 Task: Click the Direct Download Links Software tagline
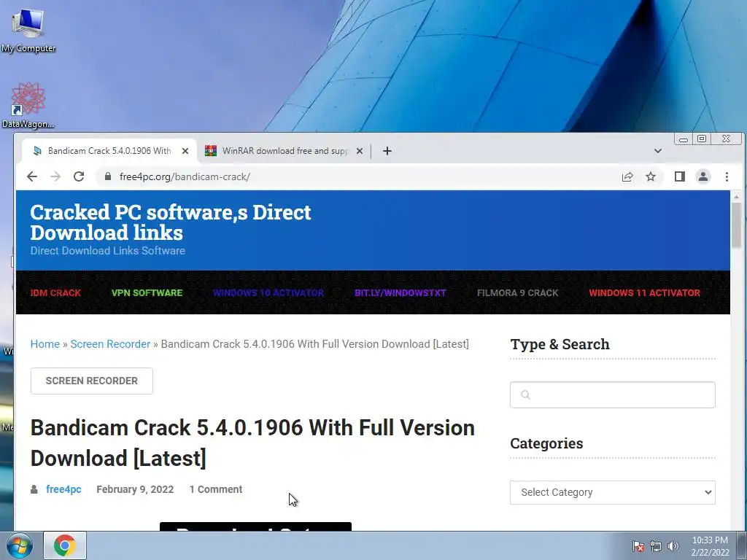click(x=108, y=251)
